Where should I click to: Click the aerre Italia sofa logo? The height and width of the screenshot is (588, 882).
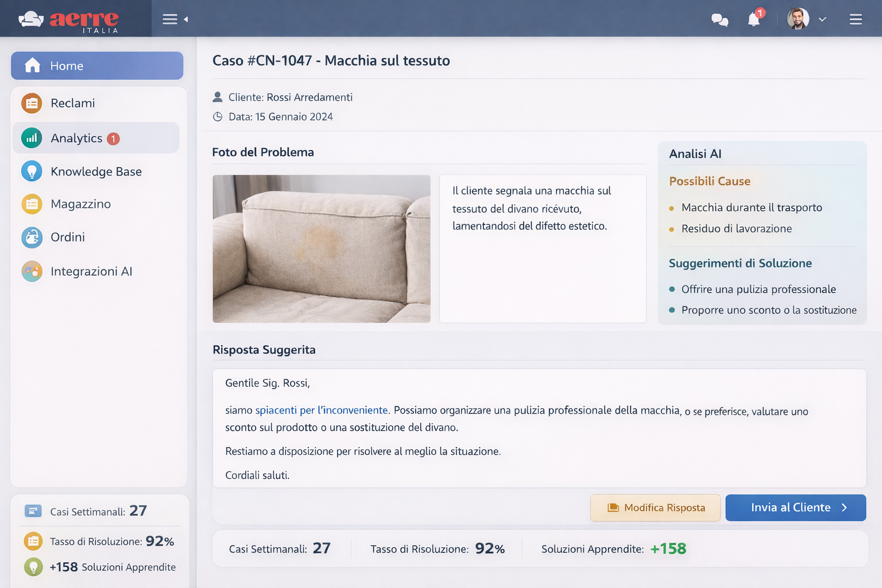32,18
